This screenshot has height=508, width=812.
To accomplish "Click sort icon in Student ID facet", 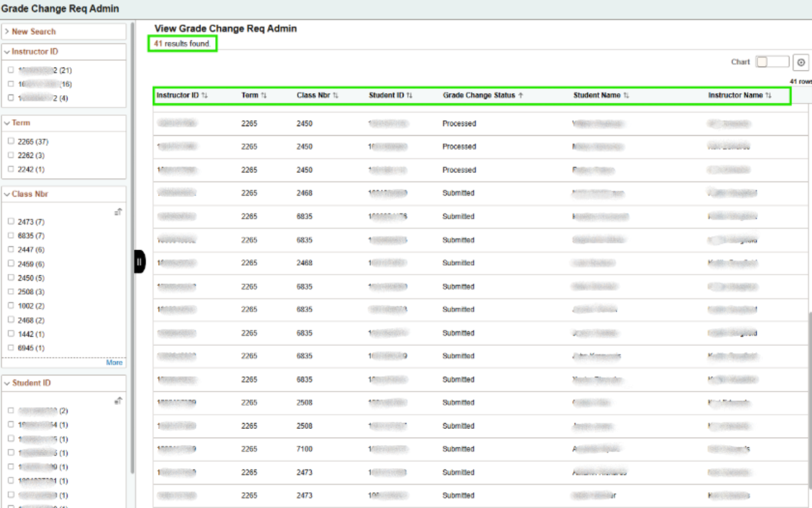I will pos(118,400).
